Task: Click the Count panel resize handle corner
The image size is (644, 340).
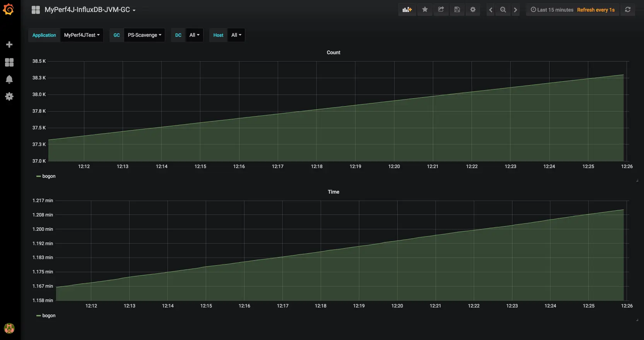Action: pyautogui.click(x=637, y=180)
